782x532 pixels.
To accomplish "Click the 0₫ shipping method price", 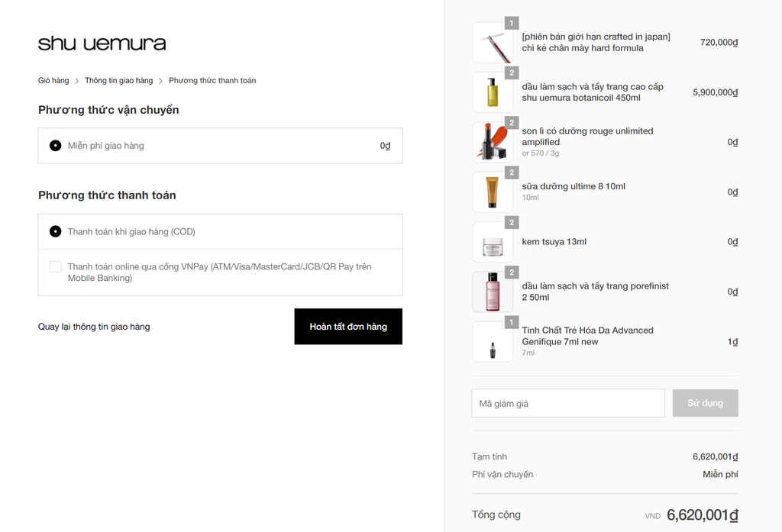I will (385, 146).
